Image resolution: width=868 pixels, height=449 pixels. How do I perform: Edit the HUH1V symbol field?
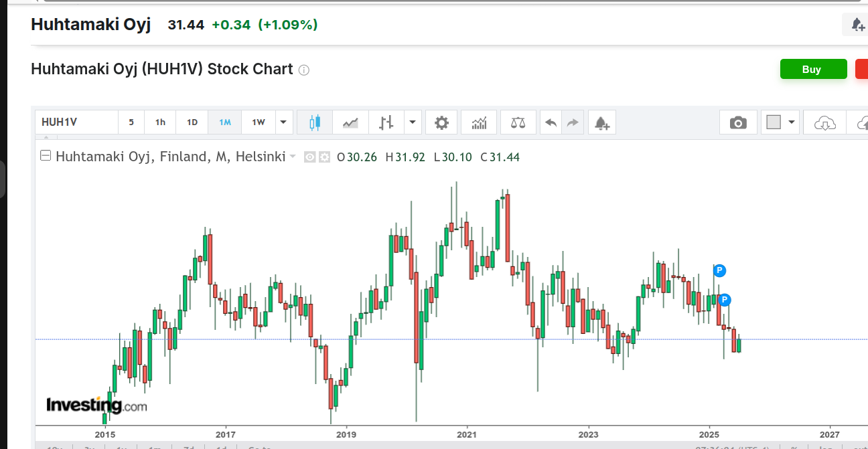click(76, 122)
